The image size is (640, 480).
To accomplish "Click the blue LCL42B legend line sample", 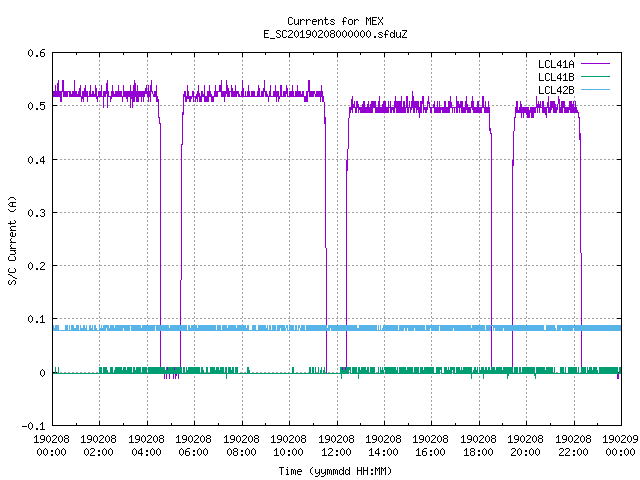I will [x=595, y=90].
